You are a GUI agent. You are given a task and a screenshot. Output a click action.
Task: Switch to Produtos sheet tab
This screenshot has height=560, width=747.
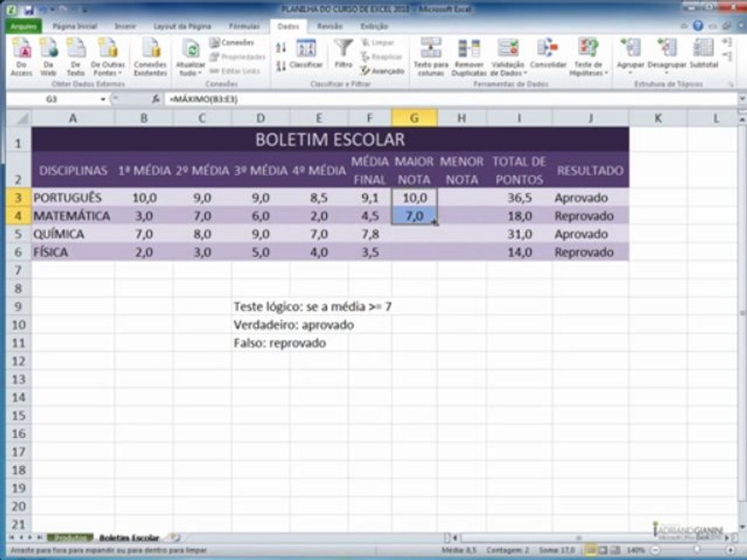coord(69,537)
